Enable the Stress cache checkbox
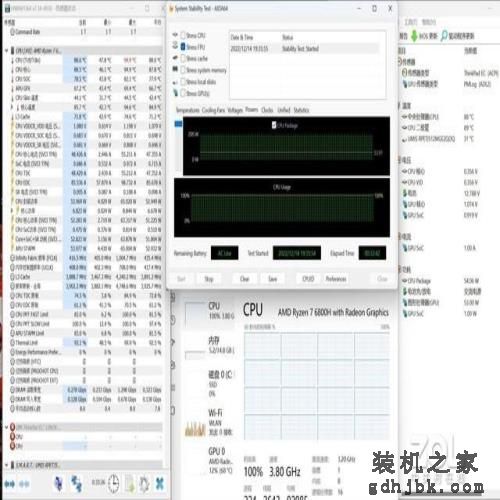 click(x=183, y=58)
